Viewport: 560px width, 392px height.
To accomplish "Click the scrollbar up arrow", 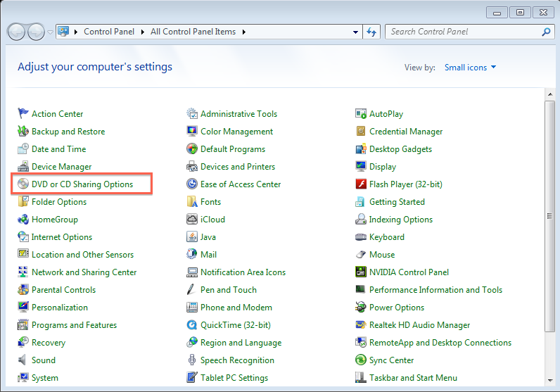I will (x=549, y=94).
